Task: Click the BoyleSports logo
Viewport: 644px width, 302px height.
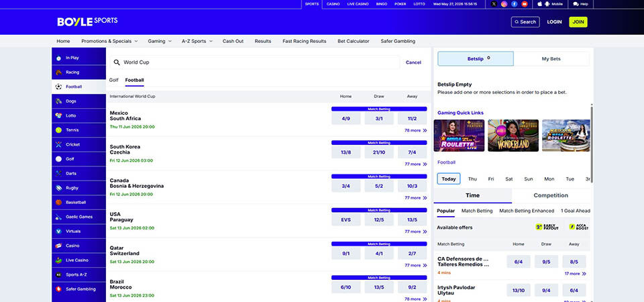Action: coord(87,21)
